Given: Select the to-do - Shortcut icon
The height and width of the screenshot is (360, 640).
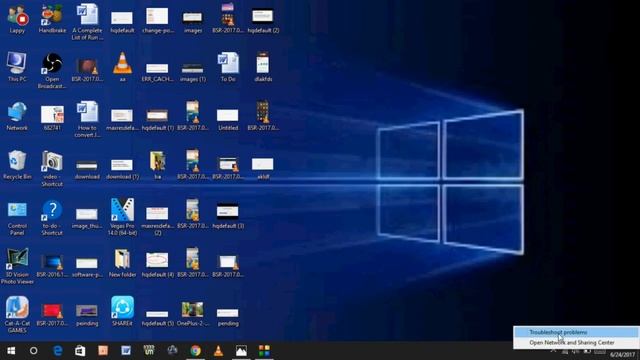Looking at the screenshot, I should (52, 218).
